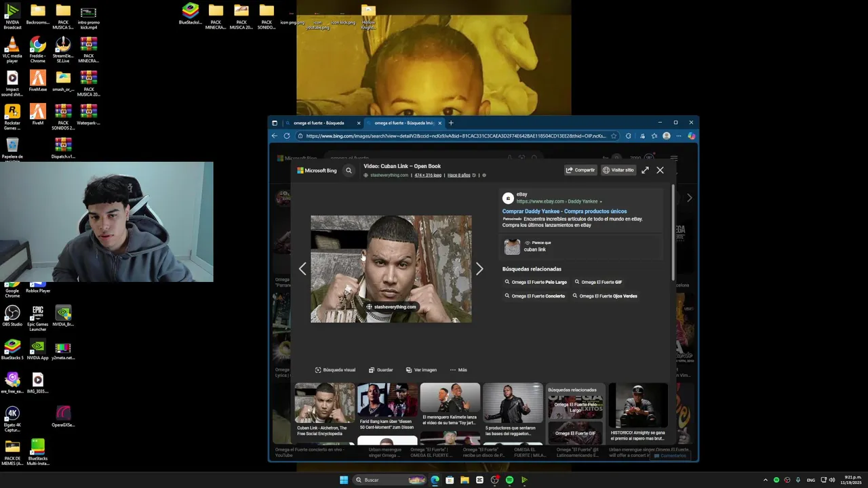This screenshot has width=868, height=488.
Task: Select the Elgato 4K Capture desktop icon
Action: coord(12,419)
